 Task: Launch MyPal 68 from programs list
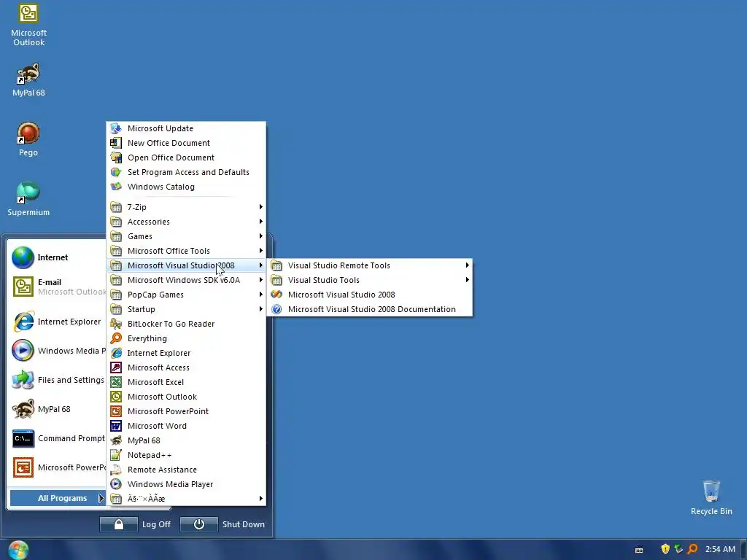(x=186, y=440)
